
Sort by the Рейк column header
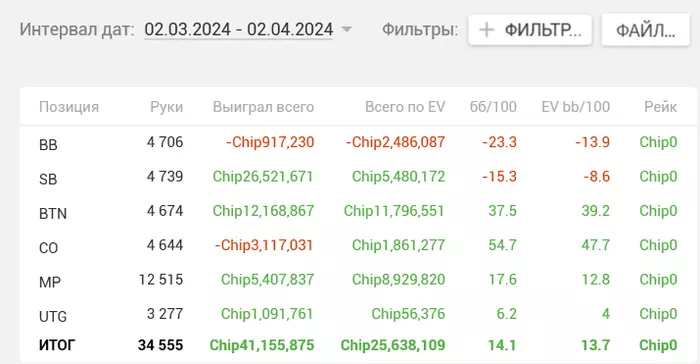(x=660, y=107)
